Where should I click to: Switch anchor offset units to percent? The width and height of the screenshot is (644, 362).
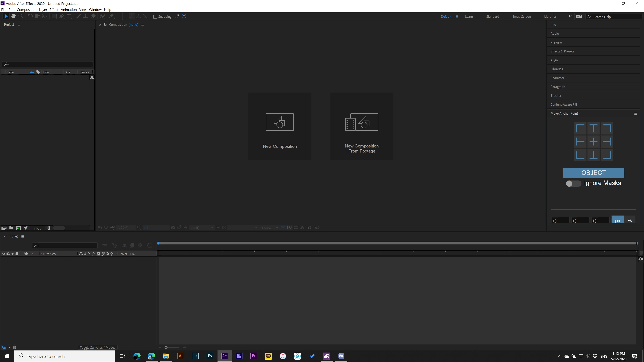tap(630, 221)
